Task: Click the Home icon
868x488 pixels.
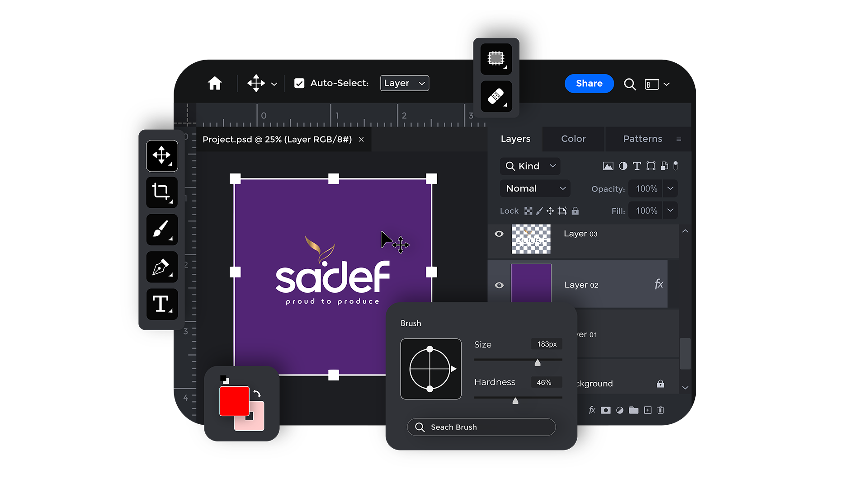Action: pyautogui.click(x=215, y=83)
